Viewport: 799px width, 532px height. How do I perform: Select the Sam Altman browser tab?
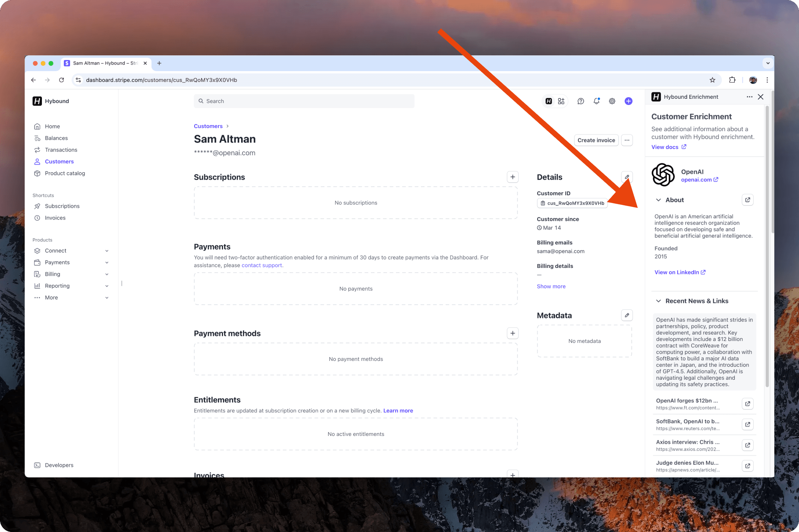(106, 63)
